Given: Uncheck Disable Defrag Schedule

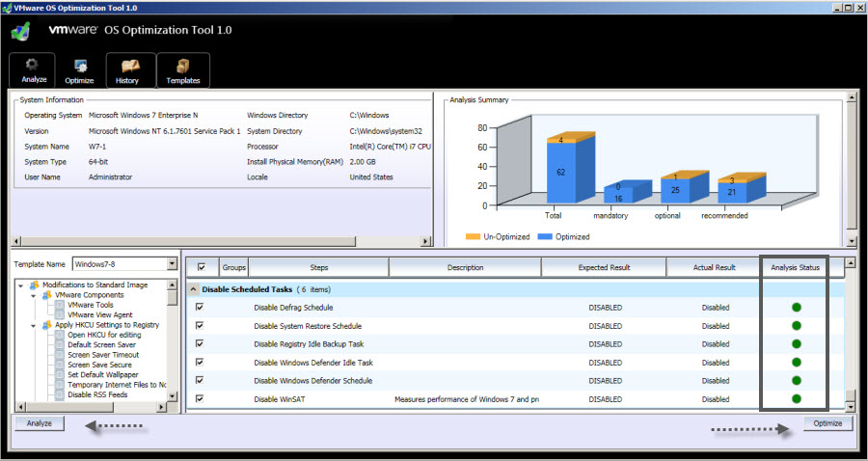Looking at the screenshot, I should click(200, 307).
